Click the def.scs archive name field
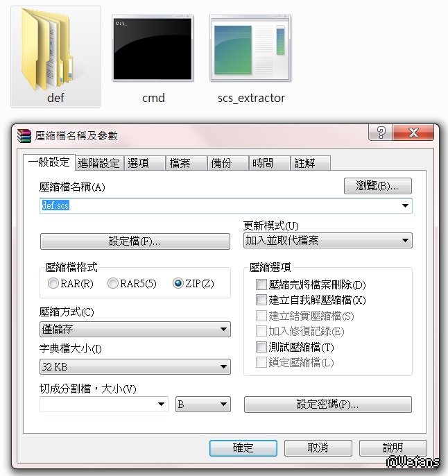 226,205
